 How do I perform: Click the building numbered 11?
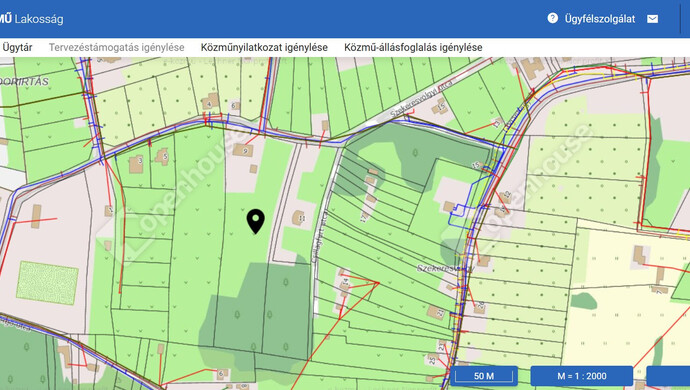[x=299, y=217]
